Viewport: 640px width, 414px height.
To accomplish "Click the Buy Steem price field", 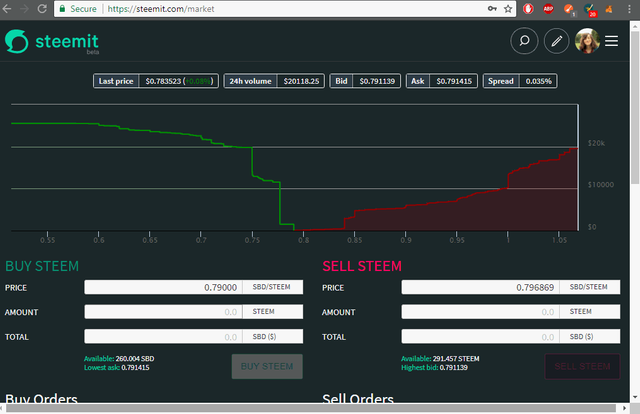I will click(x=163, y=287).
